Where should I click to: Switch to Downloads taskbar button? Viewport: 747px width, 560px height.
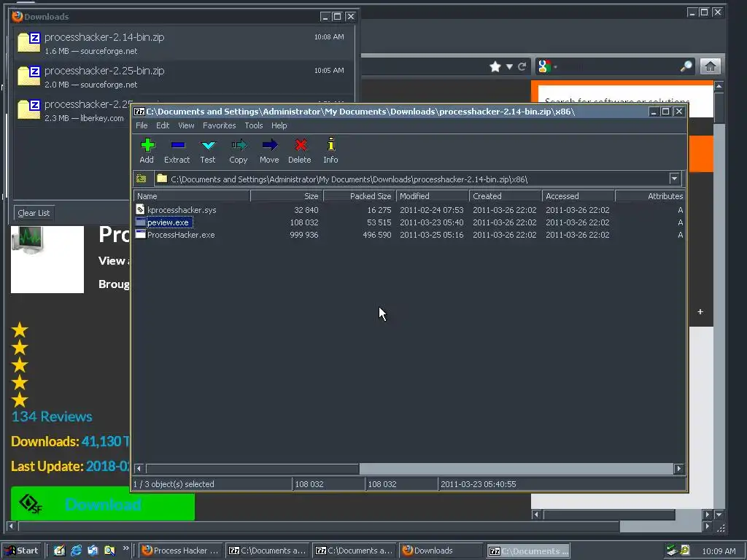tap(441, 551)
